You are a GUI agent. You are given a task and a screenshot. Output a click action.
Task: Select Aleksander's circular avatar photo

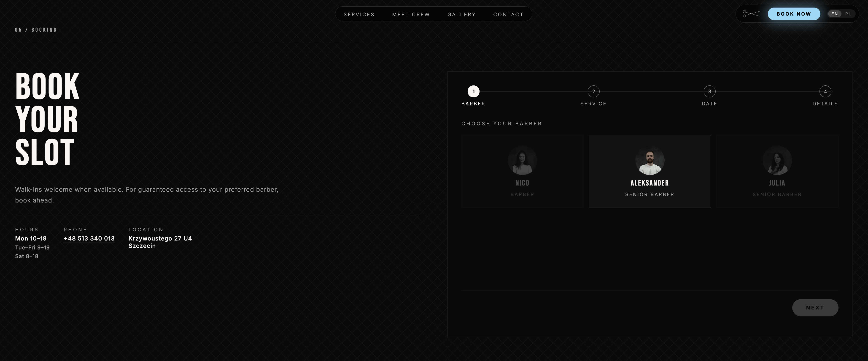tap(650, 160)
